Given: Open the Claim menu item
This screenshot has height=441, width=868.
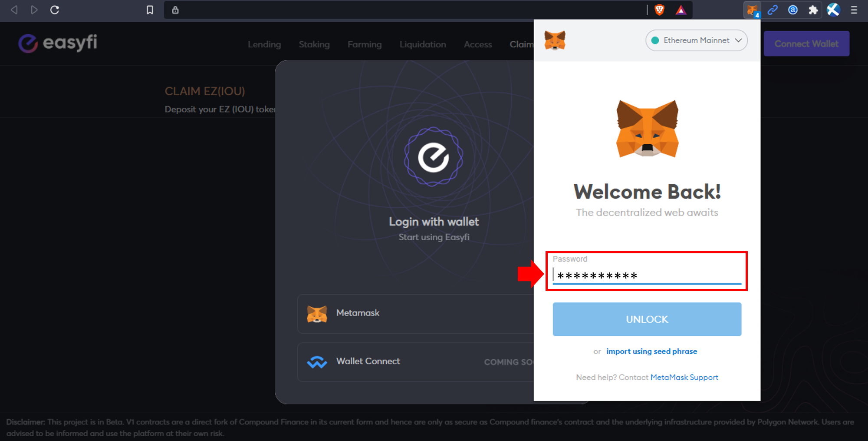Looking at the screenshot, I should click(522, 44).
